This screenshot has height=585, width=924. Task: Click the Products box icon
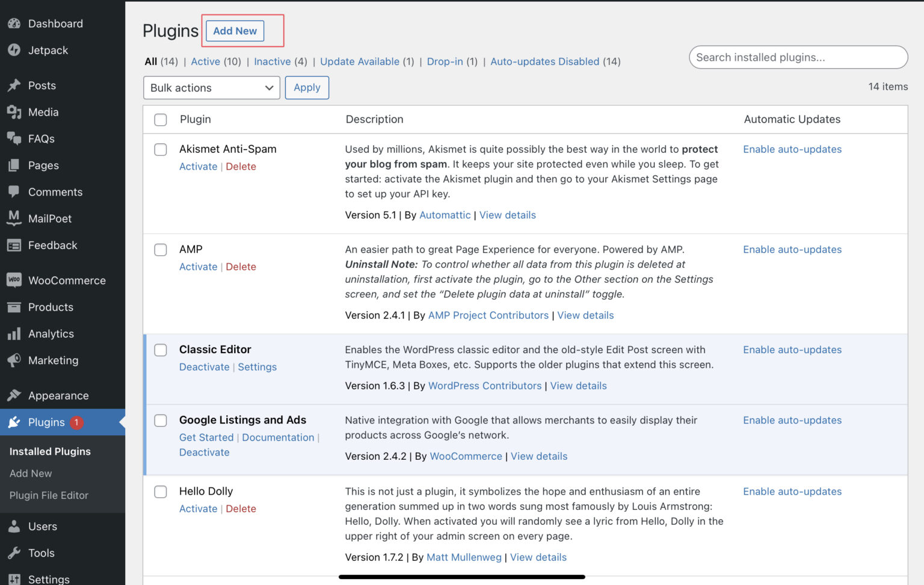pyautogui.click(x=14, y=307)
